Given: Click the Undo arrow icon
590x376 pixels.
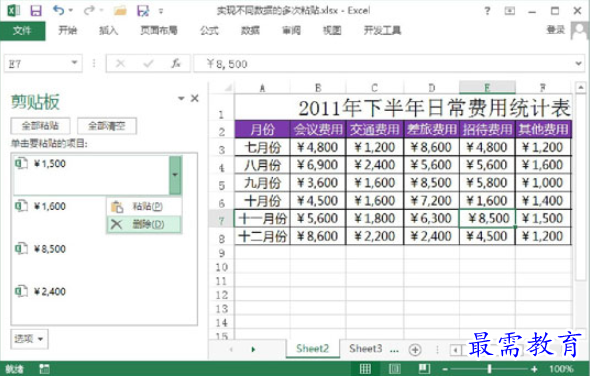Looking at the screenshot, I should pos(58,10).
